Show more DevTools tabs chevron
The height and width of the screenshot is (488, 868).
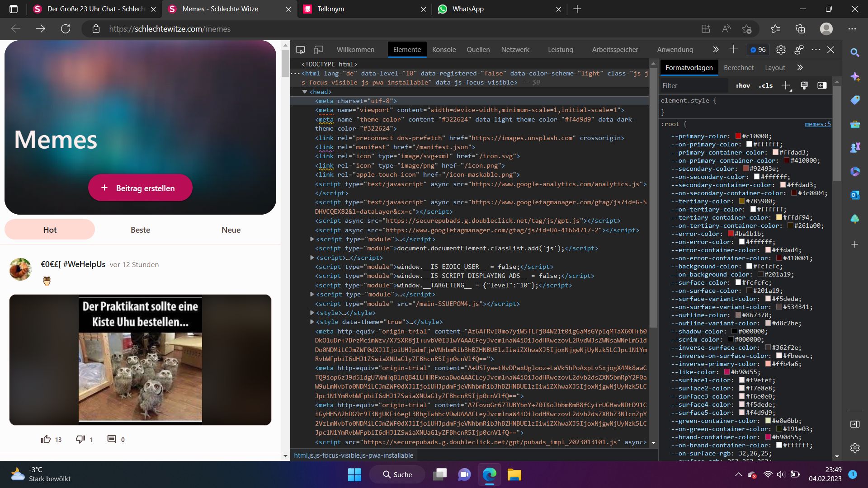point(716,50)
